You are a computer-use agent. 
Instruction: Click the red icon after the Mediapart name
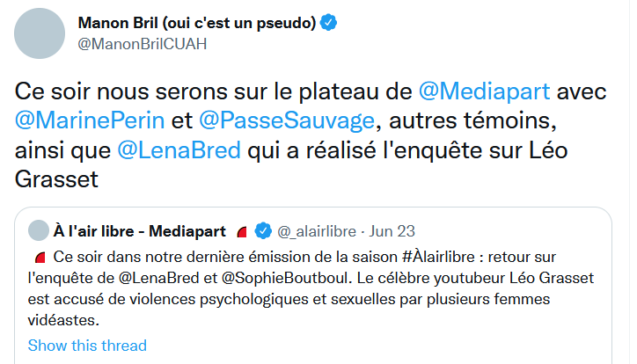coord(242,232)
